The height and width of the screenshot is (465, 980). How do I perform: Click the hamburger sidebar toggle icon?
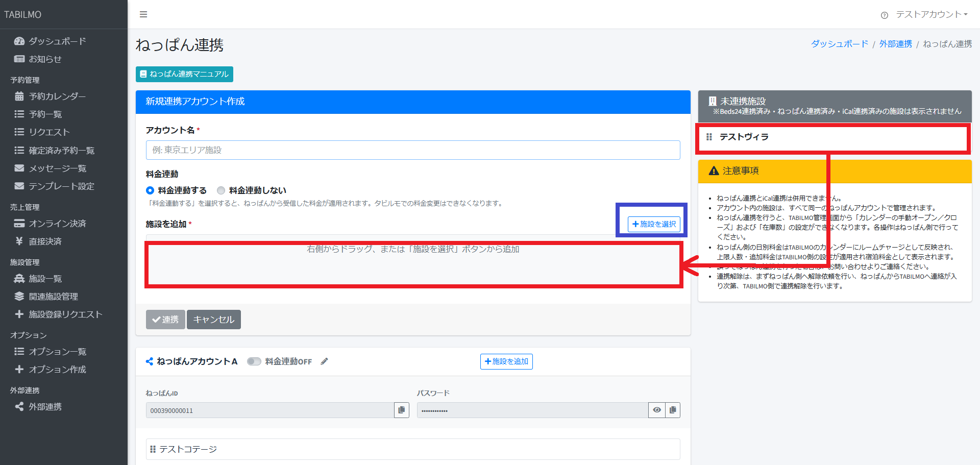point(143,14)
